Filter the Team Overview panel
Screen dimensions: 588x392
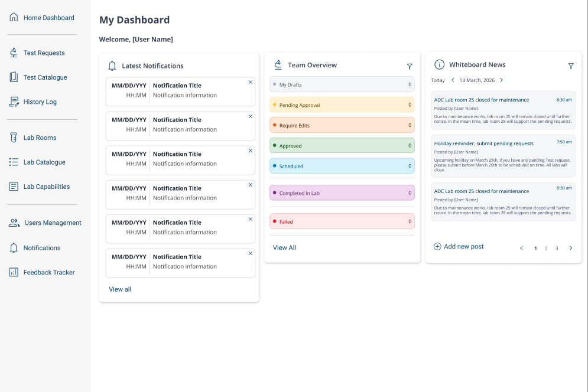coord(410,66)
